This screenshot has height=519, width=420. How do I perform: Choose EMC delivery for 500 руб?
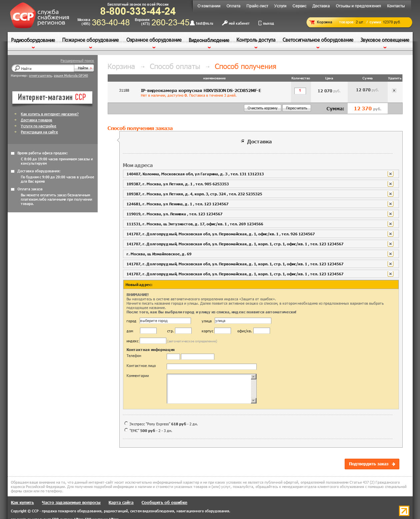click(x=126, y=430)
